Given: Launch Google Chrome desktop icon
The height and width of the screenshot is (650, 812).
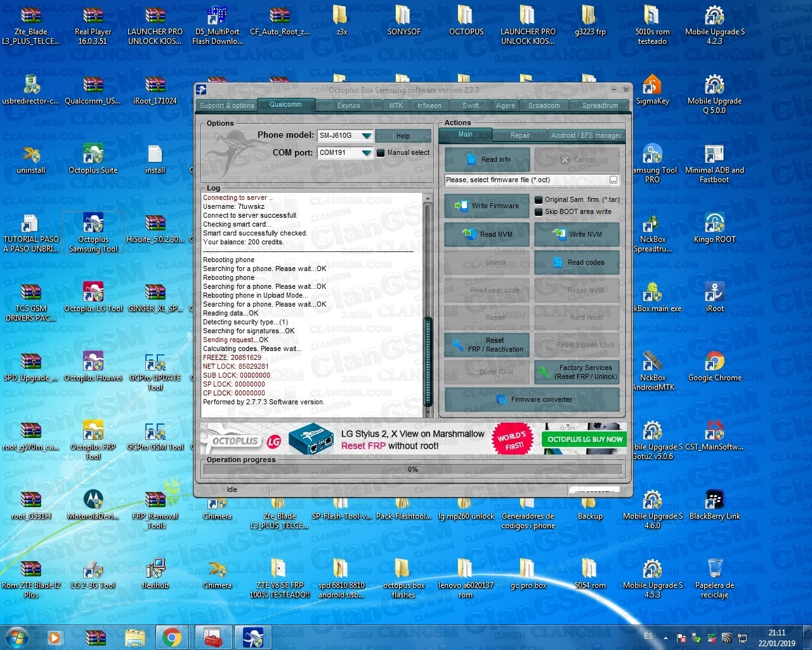Looking at the screenshot, I should click(714, 366).
